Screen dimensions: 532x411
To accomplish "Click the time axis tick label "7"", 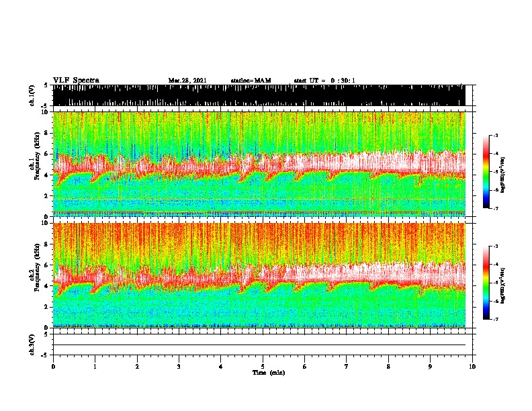I will tap(347, 367).
